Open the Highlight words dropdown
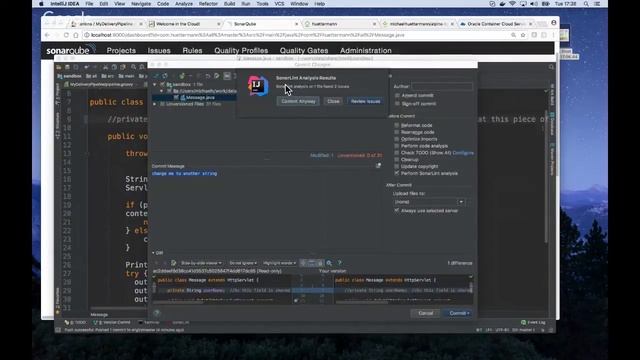 (280, 263)
